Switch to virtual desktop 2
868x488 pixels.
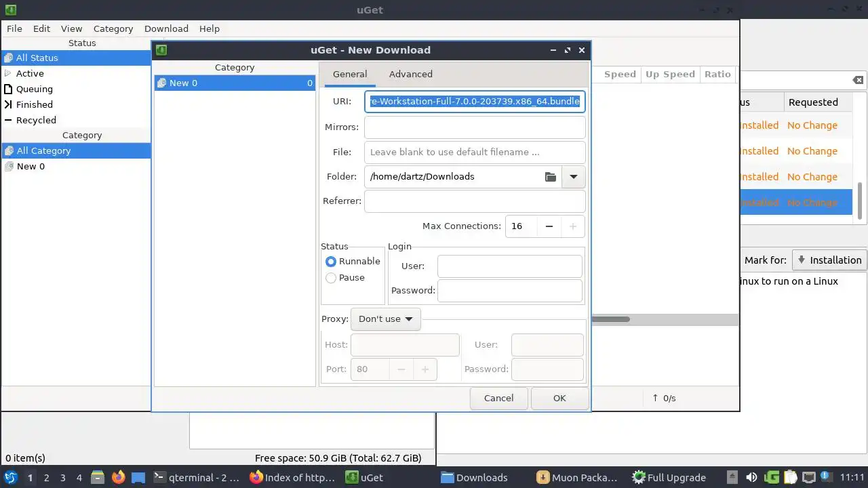(x=46, y=477)
